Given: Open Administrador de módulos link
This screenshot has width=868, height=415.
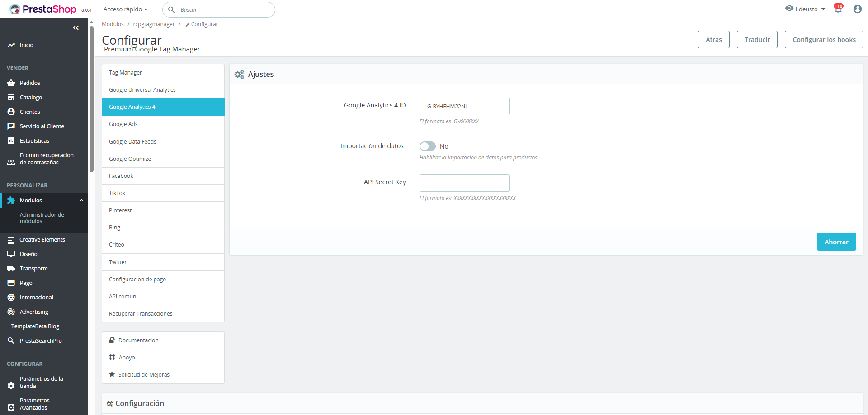Looking at the screenshot, I should 42,218.
